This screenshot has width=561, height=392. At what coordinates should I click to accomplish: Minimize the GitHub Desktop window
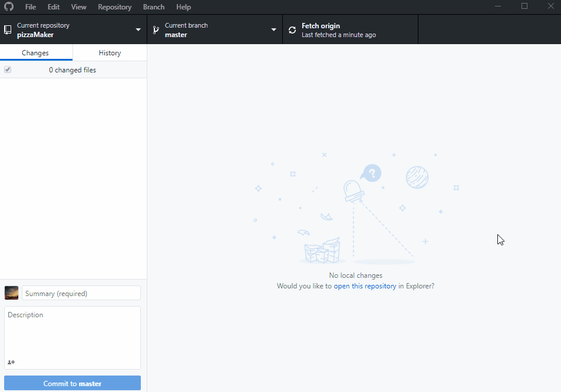coord(498,6)
